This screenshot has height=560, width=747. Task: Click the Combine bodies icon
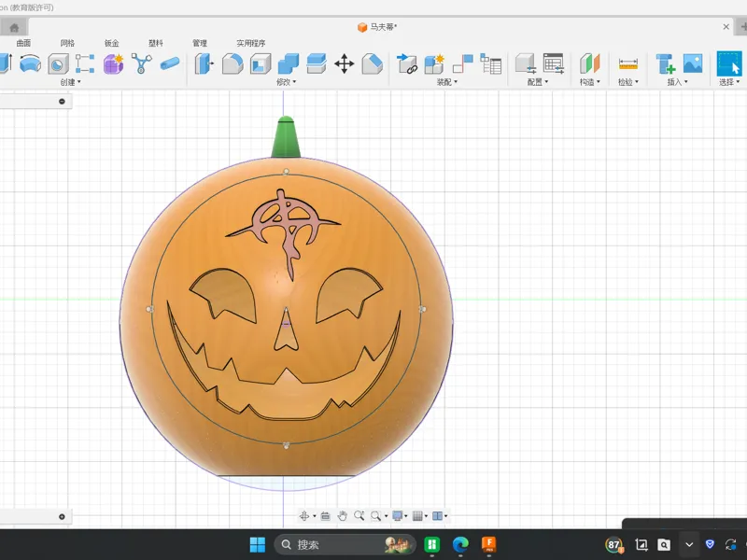click(x=288, y=63)
